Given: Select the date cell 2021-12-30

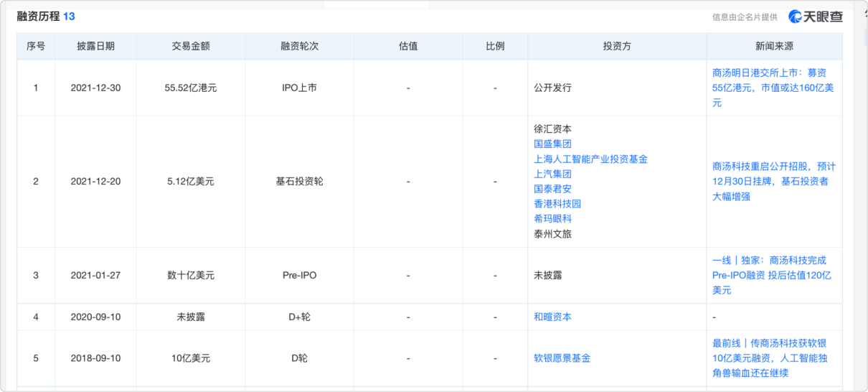Looking at the screenshot, I should 95,88.
